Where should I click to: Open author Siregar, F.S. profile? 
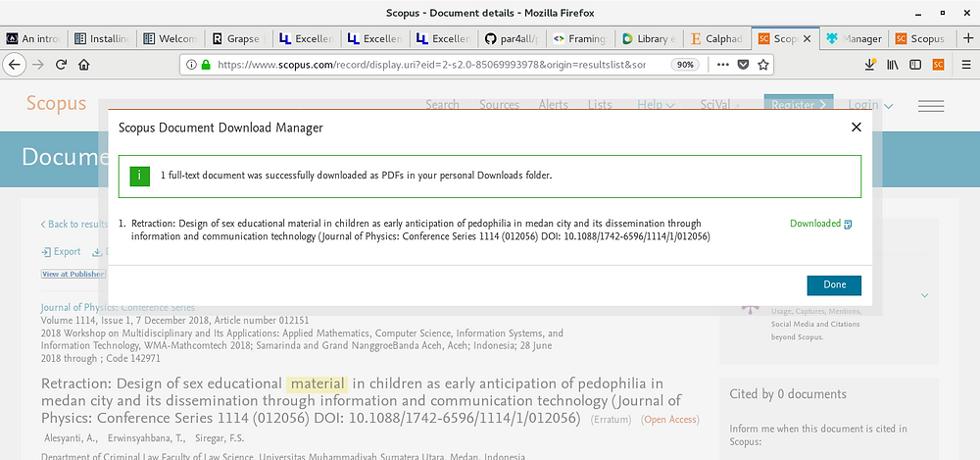pyautogui.click(x=220, y=438)
